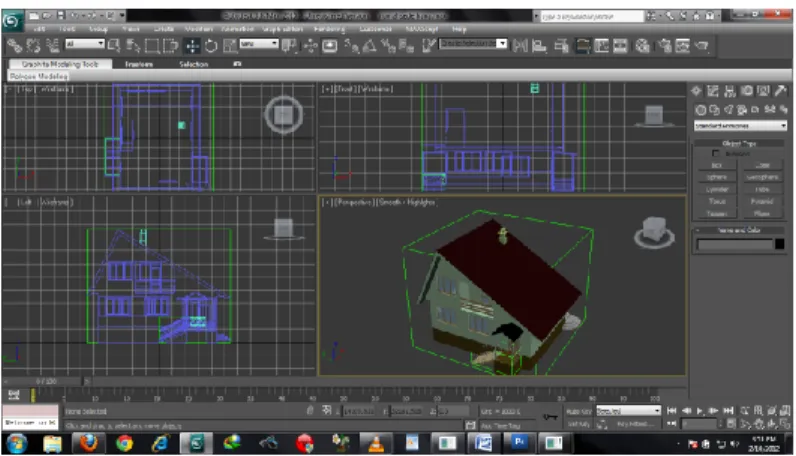Image resolution: width=796 pixels, height=456 pixels.
Task: Open the Curve Editor
Action: pos(602,46)
